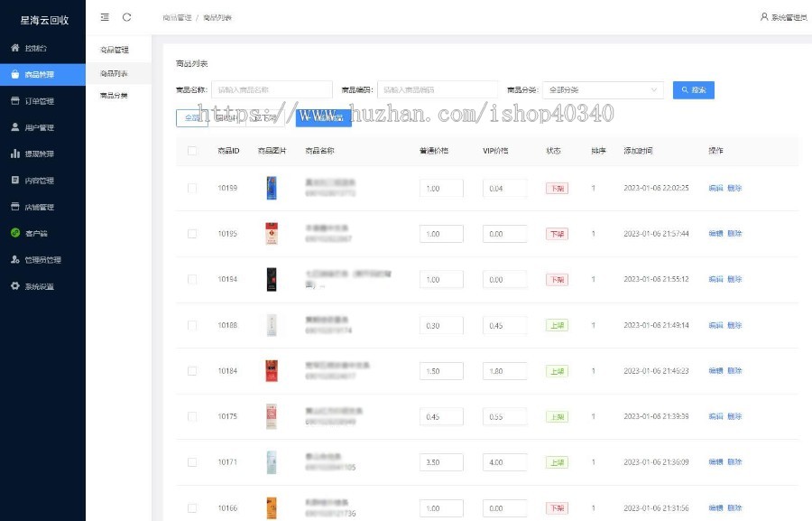Open product image for ID 10195
The image size is (812, 521).
pos(272,233)
